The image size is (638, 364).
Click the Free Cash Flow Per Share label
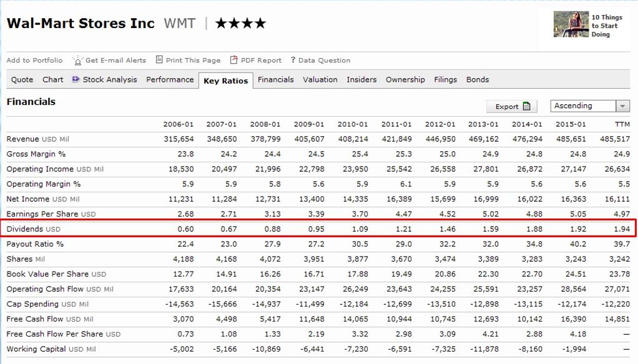coord(64,334)
